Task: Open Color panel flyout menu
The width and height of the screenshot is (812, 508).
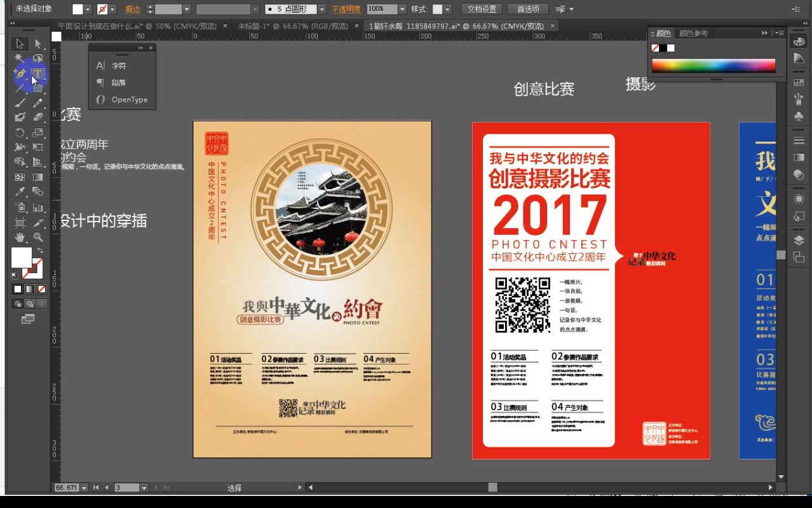Action: (x=780, y=33)
